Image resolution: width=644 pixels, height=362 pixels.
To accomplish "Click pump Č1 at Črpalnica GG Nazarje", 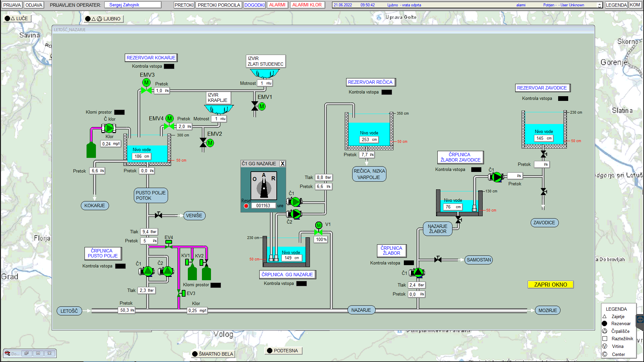I will tap(295, 201).
